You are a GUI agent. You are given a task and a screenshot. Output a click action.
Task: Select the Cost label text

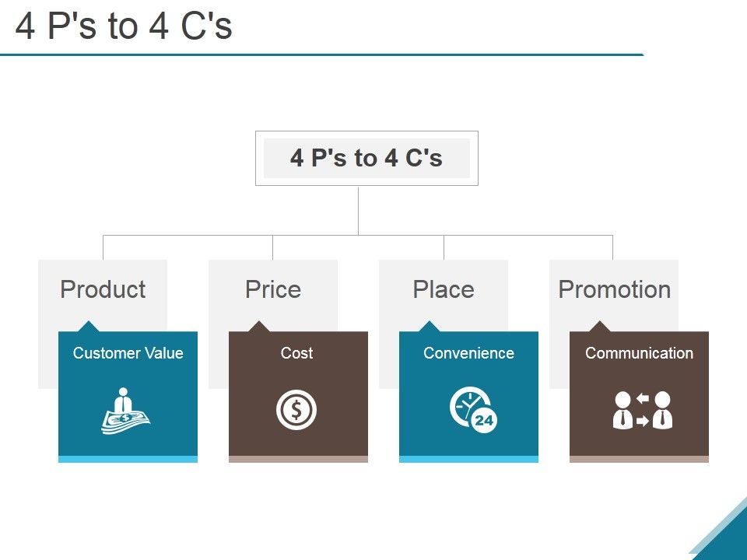pos(296,353)
